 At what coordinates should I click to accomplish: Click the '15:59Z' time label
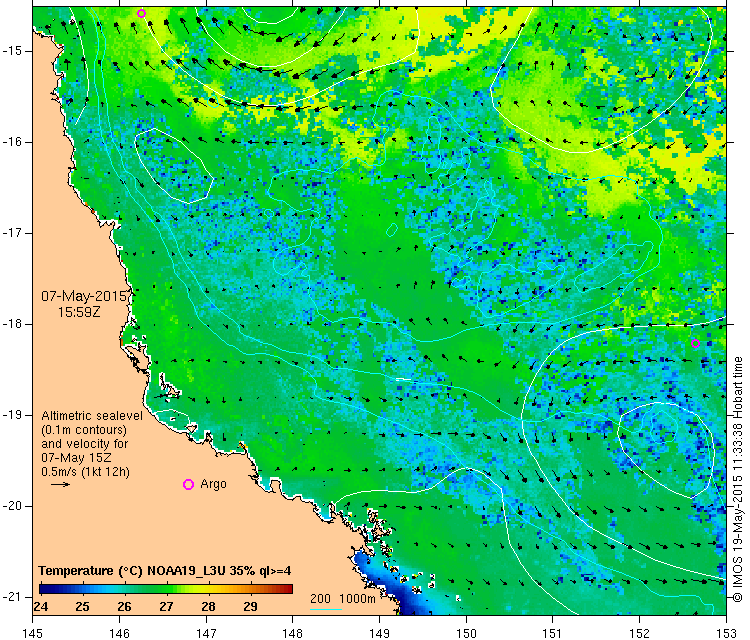click(x=79, y=312)
